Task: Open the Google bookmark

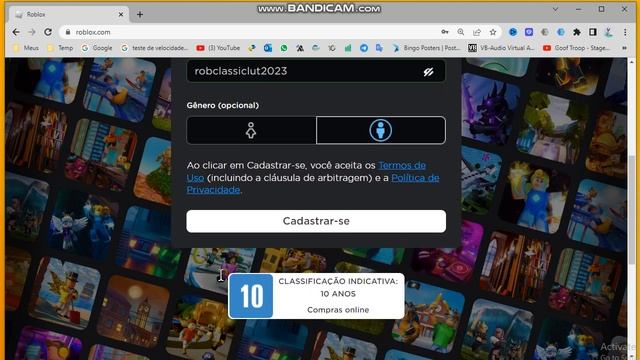Action: point(97,48)
